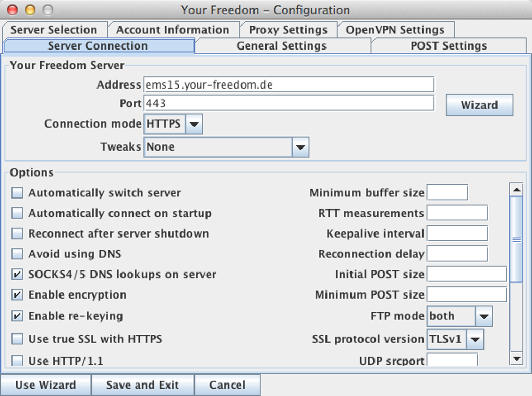532x396 pixels.
Task: Uncheck Enable encryption option
Action: pos(18,295)
